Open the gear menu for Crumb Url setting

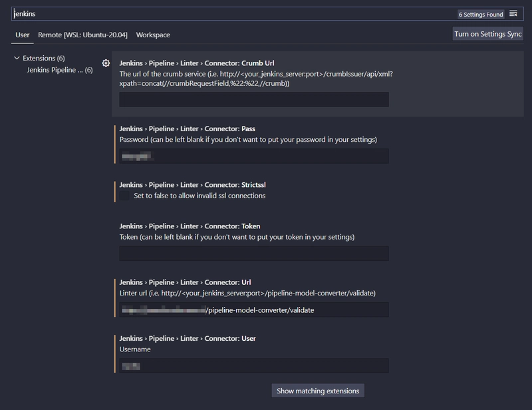click(x=106, y=63)
